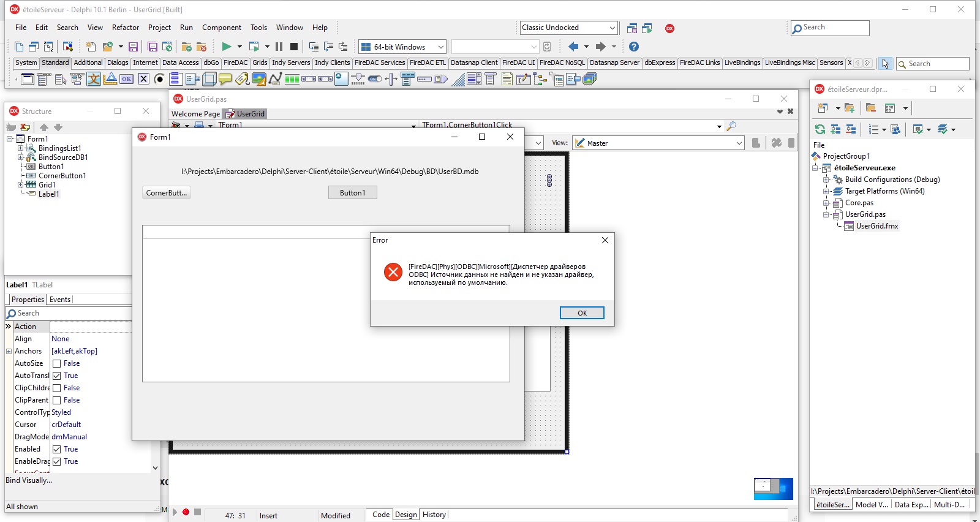980x522 pixels.
Task: Click the Bind Visually... link
Action: click(29, 480)
